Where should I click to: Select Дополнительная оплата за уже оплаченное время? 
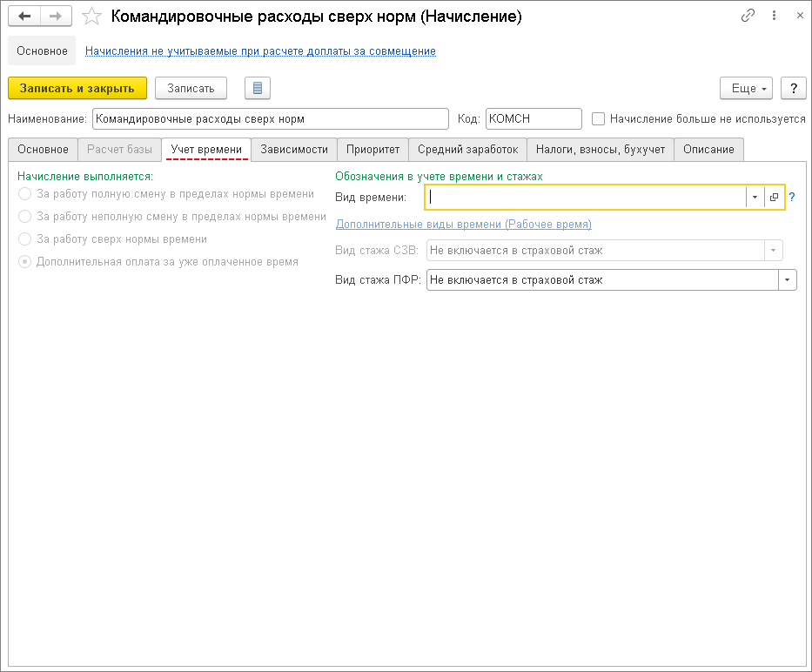pyautogui.click(x=25, y=262)
